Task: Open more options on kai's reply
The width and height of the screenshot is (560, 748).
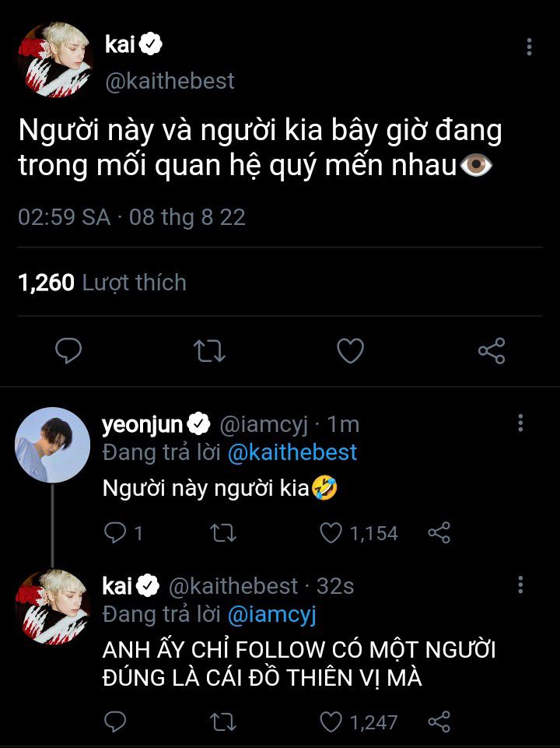Action: (520, 585)
